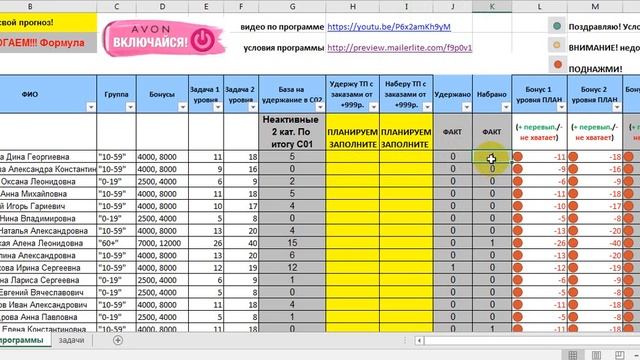Select the База cell showing 15

tap(292, 243)
